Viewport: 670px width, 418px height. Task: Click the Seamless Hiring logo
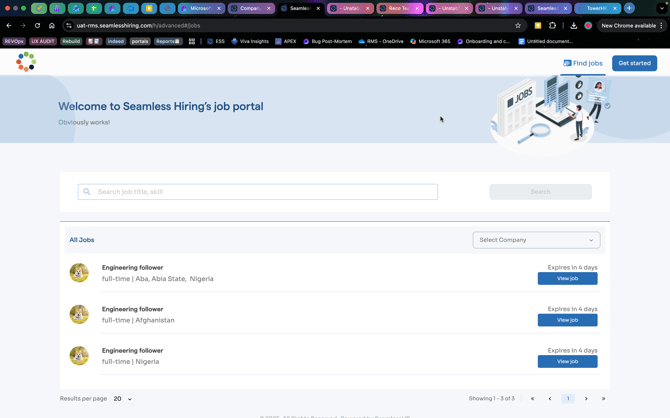coord(26,63)
